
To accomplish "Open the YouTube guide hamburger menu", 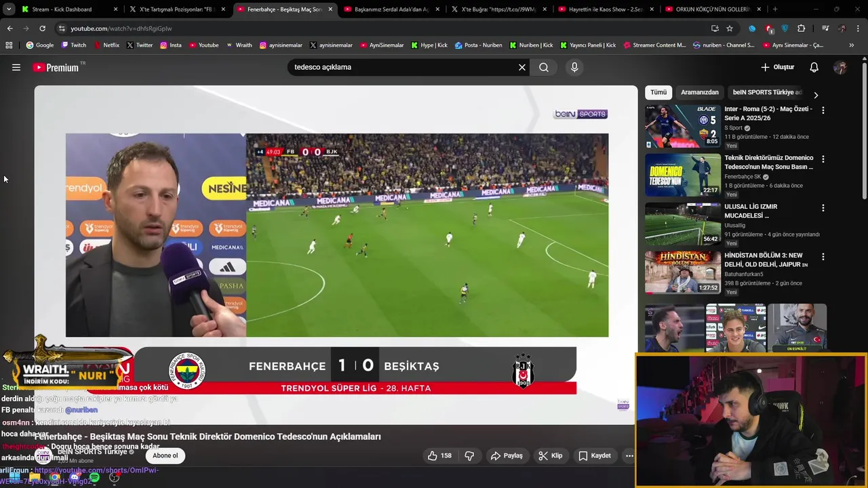I will tap(16, 67).
